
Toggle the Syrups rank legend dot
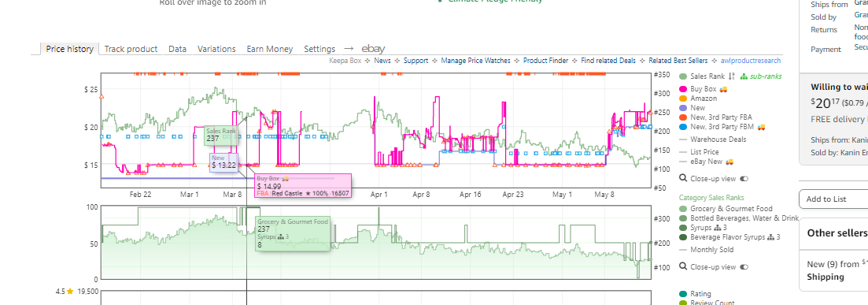tap(682, 227)
